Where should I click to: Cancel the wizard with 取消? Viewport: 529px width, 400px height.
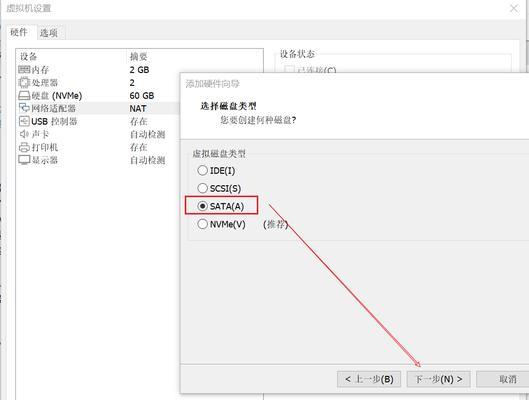[503, 379]
